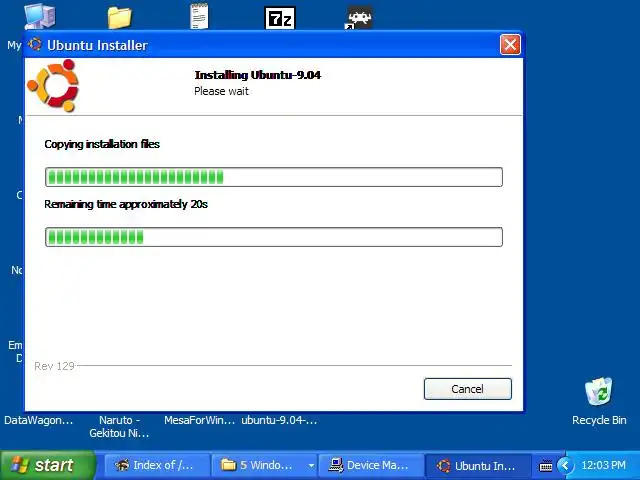Select the ubuntu-9.04 desktop file
Viewport: 640px width, 480px height.
click(x=279, y=420)
